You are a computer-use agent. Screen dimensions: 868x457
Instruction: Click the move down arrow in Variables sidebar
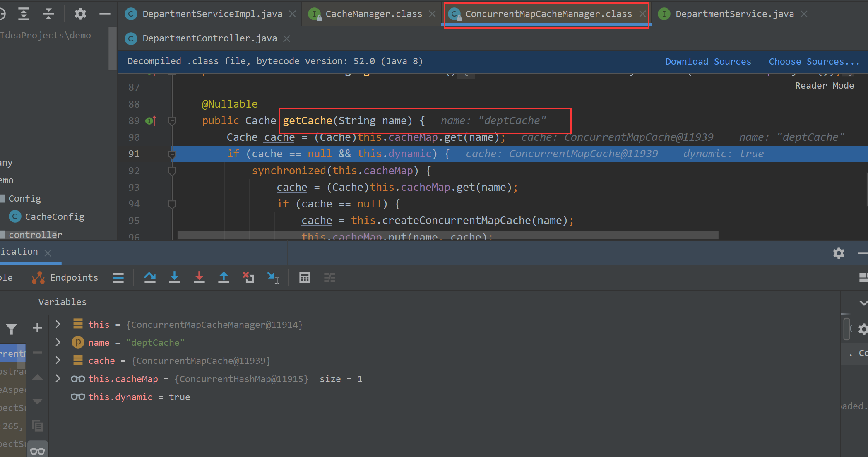pyautogui.click(x=37, y=401)
